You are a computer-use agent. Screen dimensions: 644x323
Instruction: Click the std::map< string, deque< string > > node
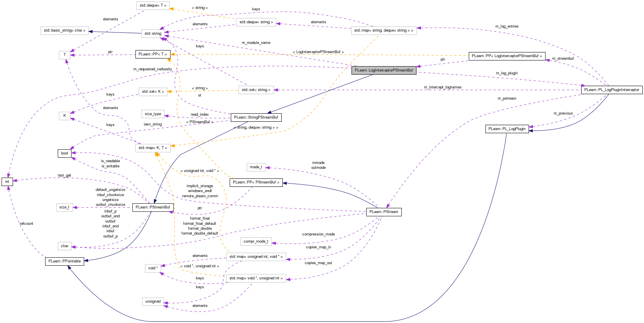(384, 30)
